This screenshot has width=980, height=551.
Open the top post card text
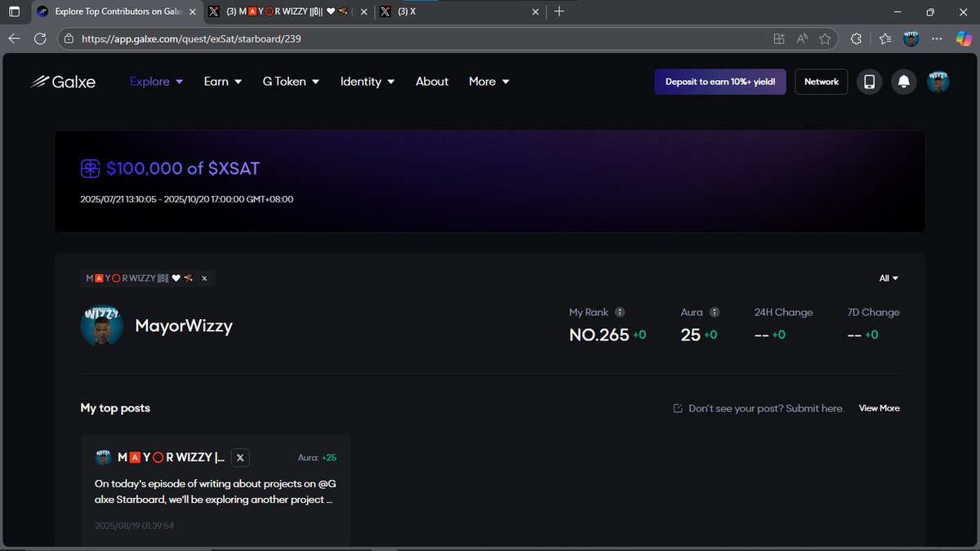[214, 491]
